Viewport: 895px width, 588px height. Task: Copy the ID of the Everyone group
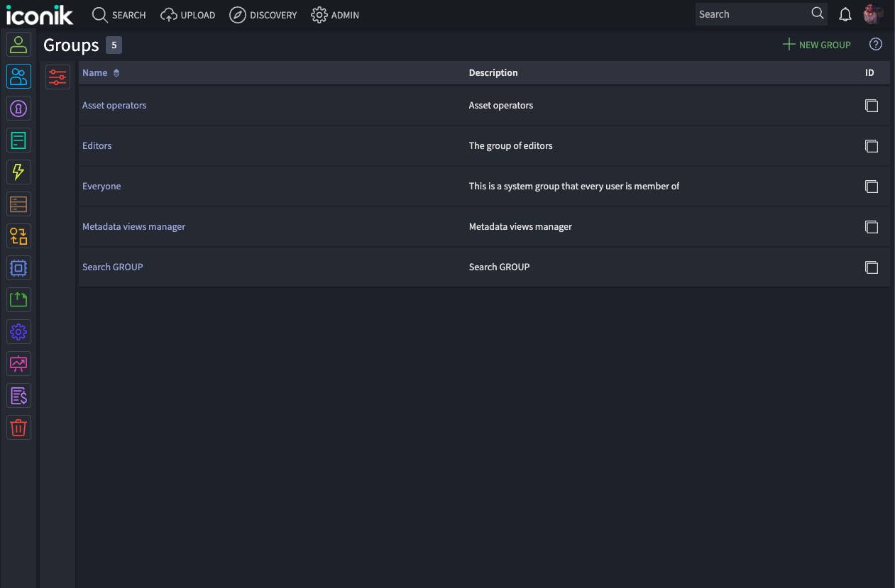click(872, 187)
